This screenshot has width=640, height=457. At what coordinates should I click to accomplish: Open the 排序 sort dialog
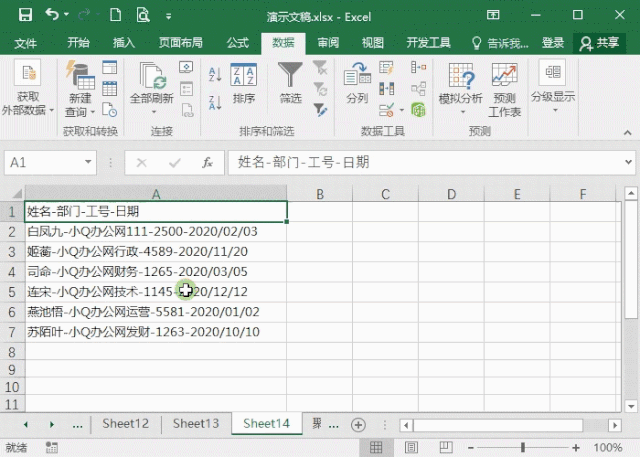point(244,84)
